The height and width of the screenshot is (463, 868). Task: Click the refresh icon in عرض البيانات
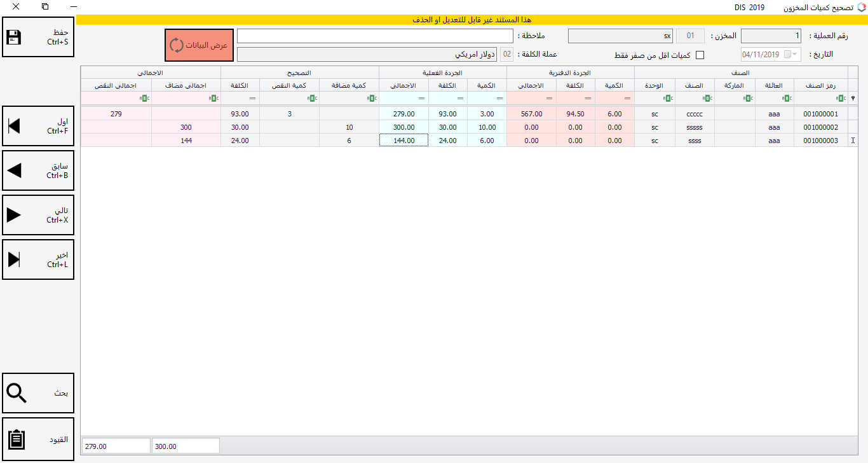[x=176, y=45]
